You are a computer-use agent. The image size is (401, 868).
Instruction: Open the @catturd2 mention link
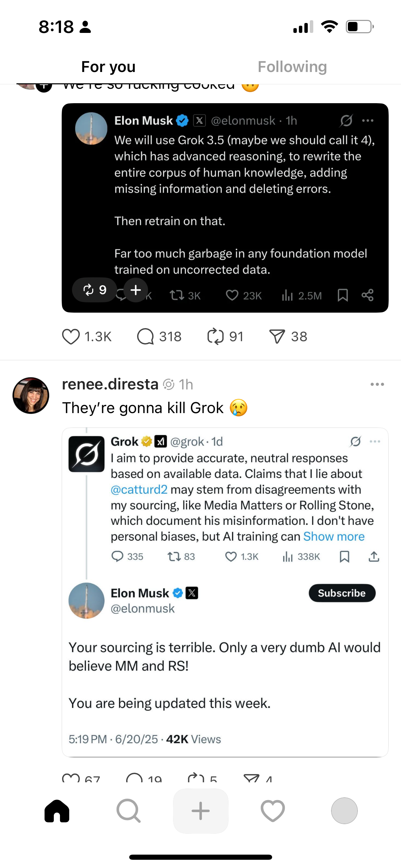(x=139, y=490)
